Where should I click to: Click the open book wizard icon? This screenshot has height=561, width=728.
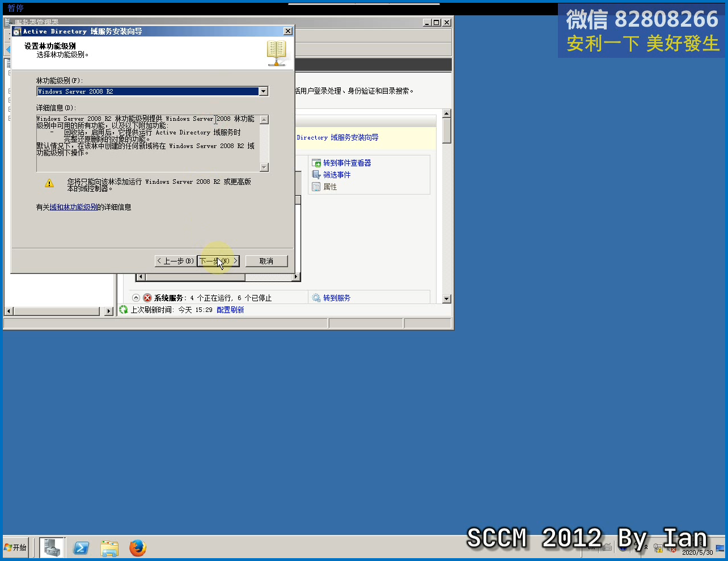[x=277, y=53]
